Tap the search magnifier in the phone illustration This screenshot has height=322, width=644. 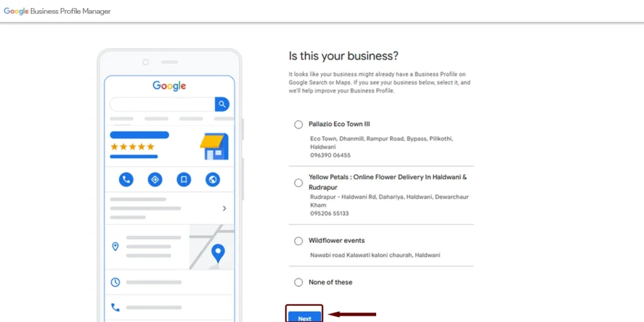[x=222, y=104]
